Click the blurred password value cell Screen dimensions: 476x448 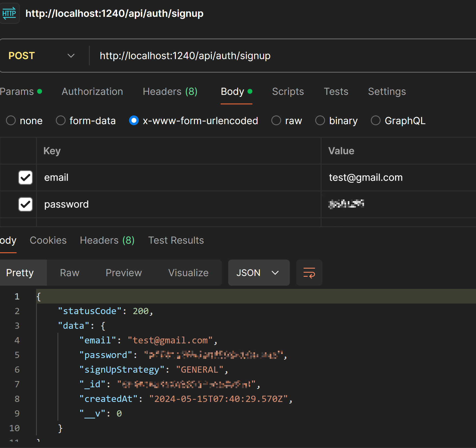click(398, 204)
